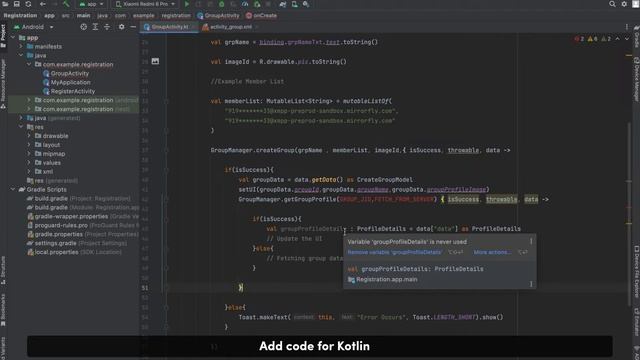Click the Search Everywhere magnifier icon
Screen dimensions: 640x360
612,4
